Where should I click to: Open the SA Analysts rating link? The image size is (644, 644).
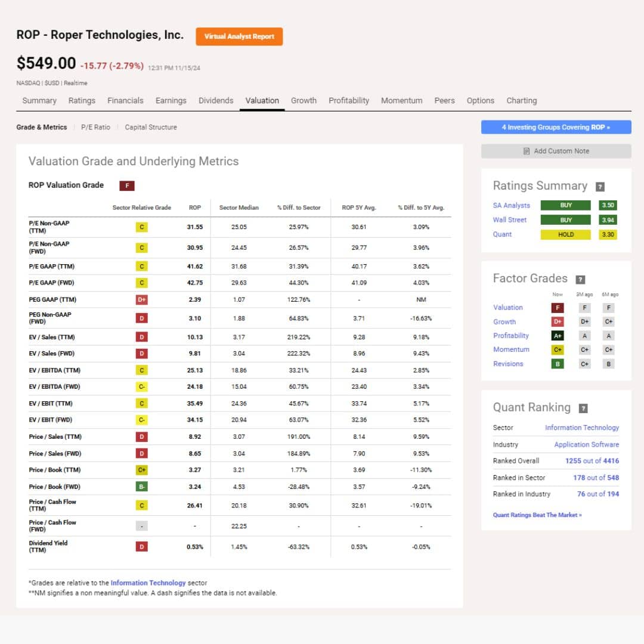click(512, 205)
